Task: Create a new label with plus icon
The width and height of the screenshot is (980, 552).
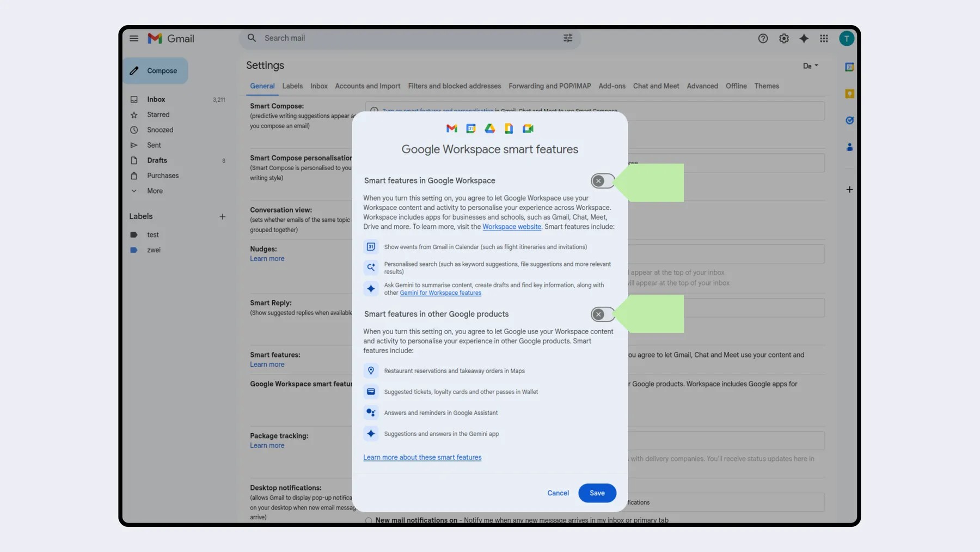Action: point(222,217)
